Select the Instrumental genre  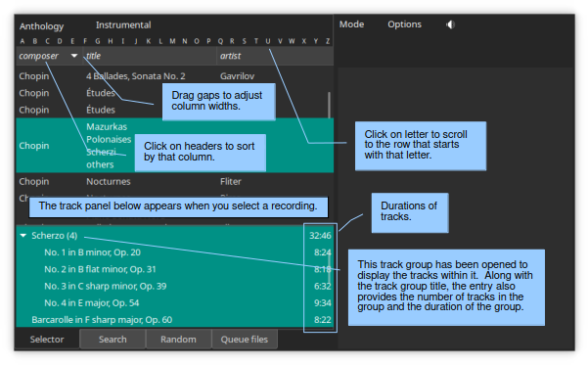123,25
